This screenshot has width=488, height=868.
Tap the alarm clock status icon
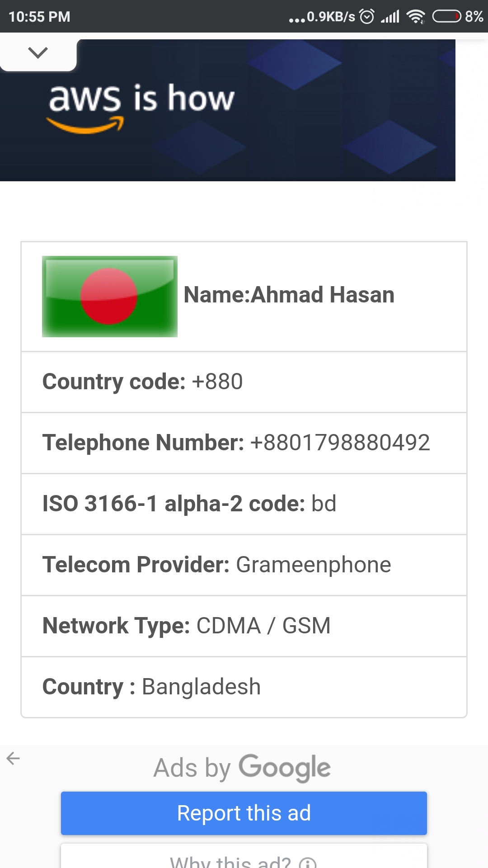[367, 17]
